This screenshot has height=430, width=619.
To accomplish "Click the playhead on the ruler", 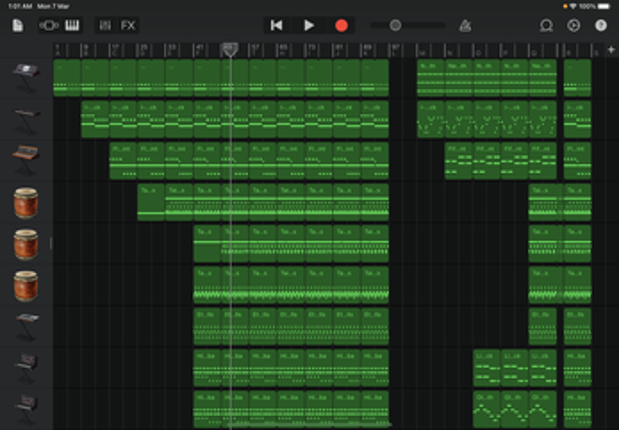I will 230,48.
